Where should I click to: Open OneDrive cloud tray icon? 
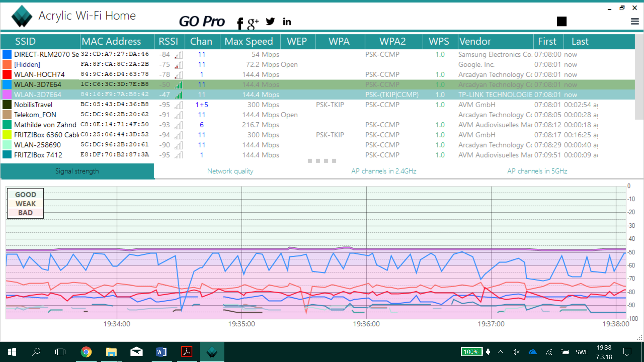coord(533,352)
